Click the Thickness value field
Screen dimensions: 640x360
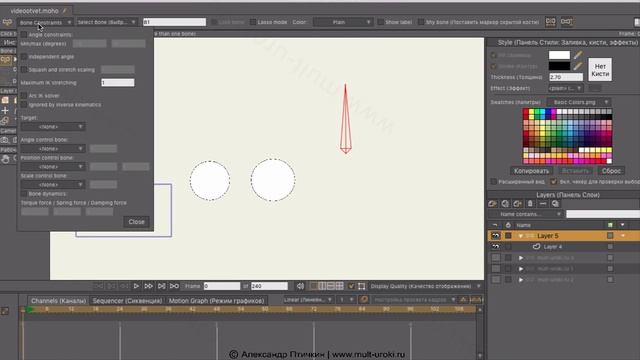click(566, 77)
